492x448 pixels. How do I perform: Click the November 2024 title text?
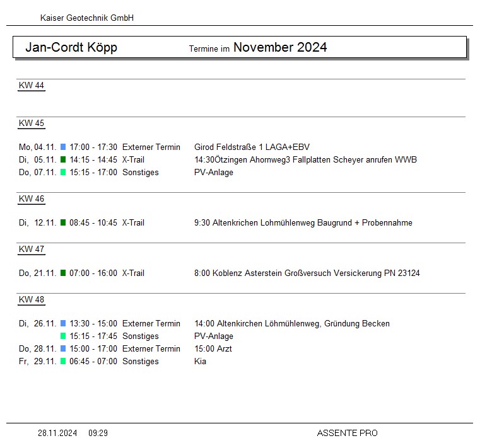click(280, 47)
